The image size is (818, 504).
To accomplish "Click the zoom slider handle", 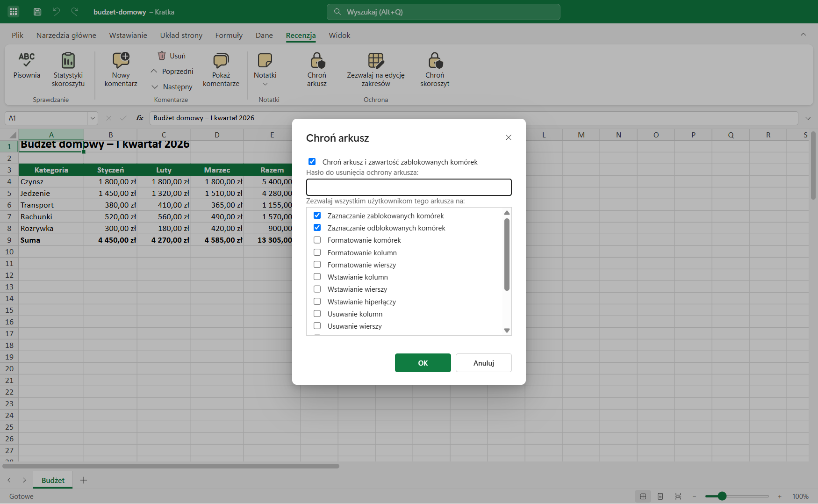I will tap(722, 496).
